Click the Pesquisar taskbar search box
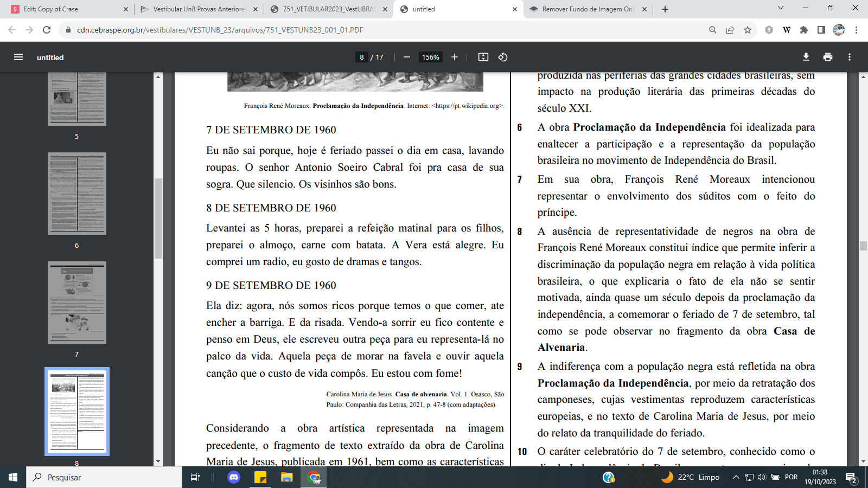The width and height of the screenshot is (868, 488). [x=104, y=477]
